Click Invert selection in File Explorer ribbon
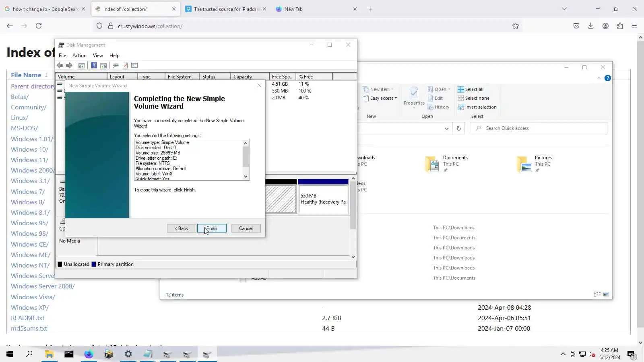Screen dimensions: 644x362 point(477,107)
